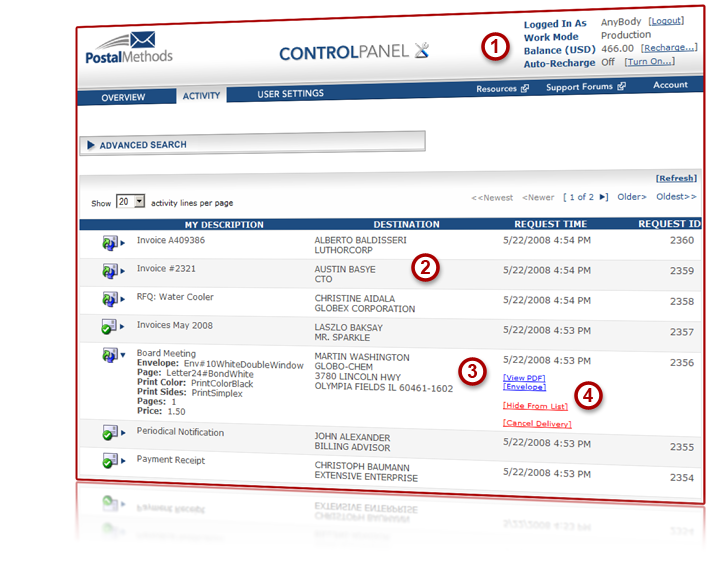Click the Refresh link
Screen dimensions: 710x561
676,178
